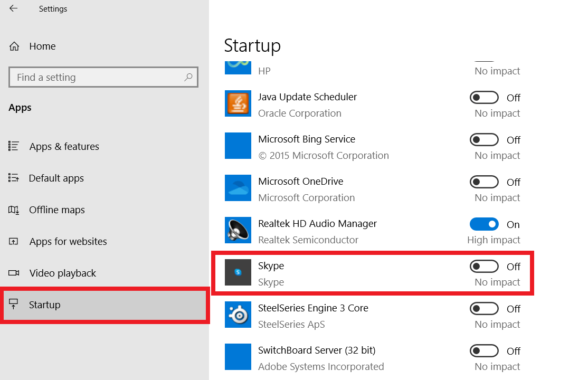Click the search magnifier icon
The width and height of the screenshot is (588, 380).
(188, 77)
